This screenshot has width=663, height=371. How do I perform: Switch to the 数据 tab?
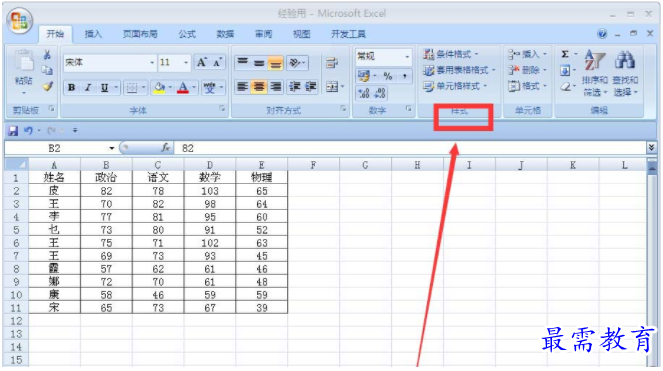pos(225,34)
